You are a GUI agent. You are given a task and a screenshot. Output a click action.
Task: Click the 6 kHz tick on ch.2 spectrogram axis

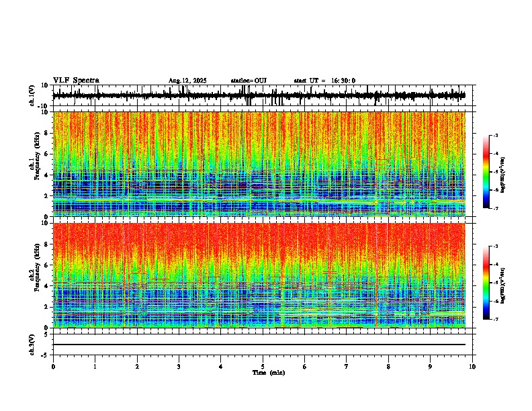[47, 265]
